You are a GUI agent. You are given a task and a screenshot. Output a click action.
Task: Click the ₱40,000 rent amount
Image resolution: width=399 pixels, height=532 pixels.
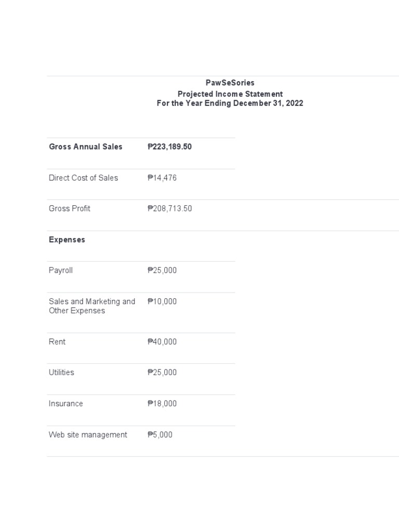(162, 342)
